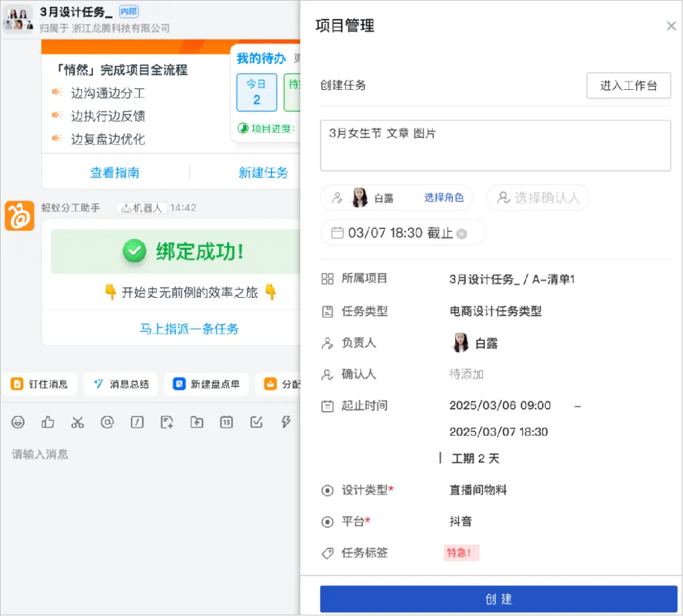Click 进入工作台 button
The width and height of the screenshot is (683, 616).
click(629, 85)
